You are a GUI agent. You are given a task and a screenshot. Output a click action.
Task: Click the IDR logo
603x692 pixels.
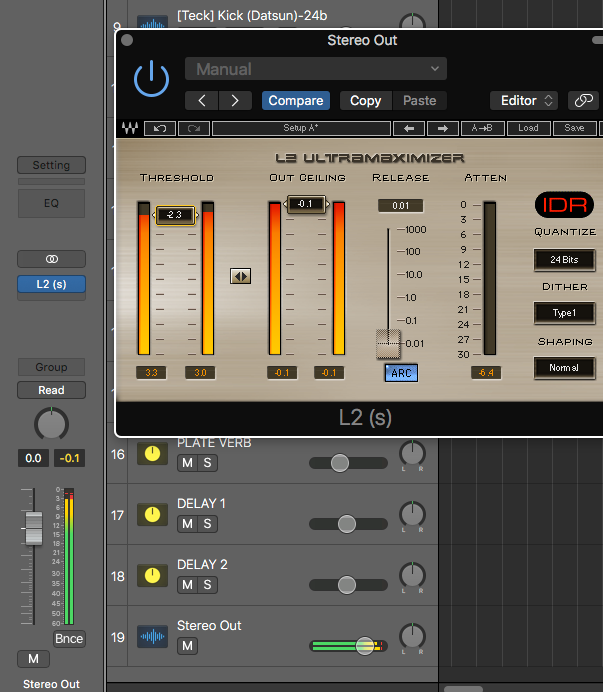[x=564, y=205]
